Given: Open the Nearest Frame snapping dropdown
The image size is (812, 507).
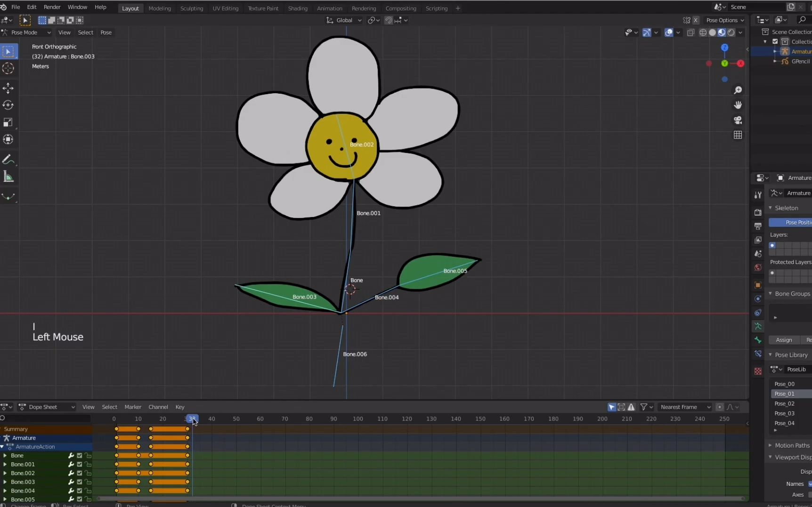Looking at the screenshot, I should (685, 407).
